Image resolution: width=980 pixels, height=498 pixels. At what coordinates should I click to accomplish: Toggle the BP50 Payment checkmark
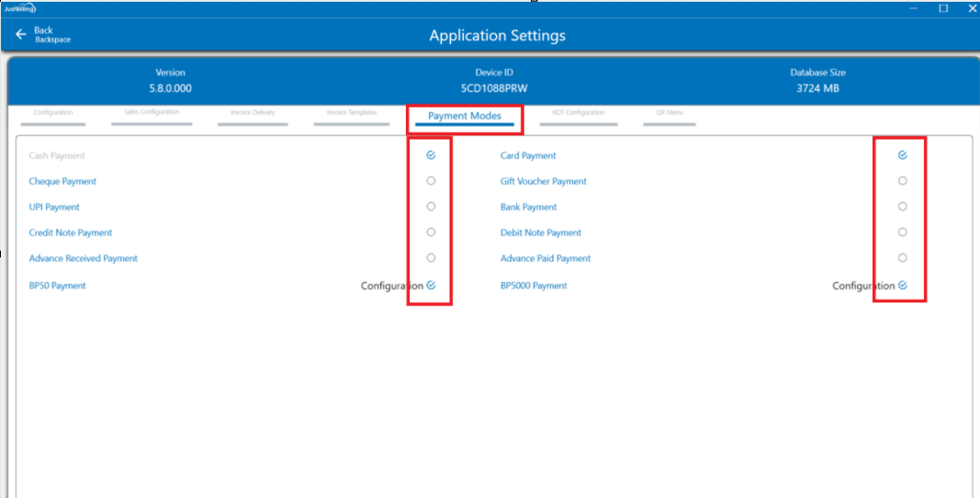tap(431, 286)
